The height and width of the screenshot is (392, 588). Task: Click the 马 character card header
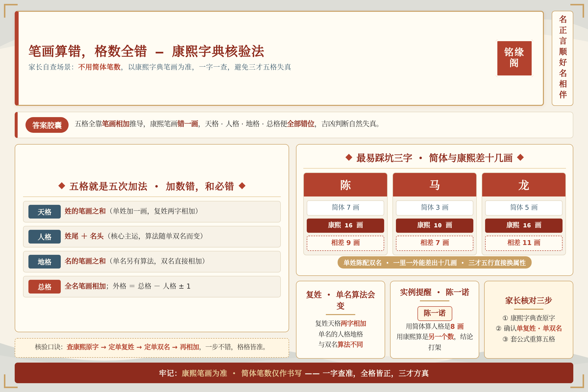click(x=434, y=185)
